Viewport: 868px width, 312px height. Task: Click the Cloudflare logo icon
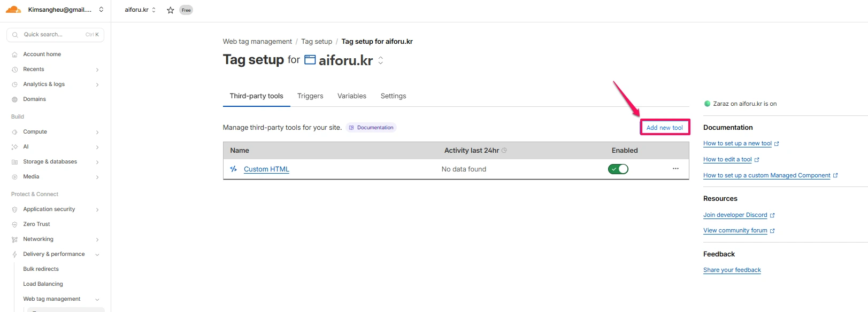click(13, 10)
